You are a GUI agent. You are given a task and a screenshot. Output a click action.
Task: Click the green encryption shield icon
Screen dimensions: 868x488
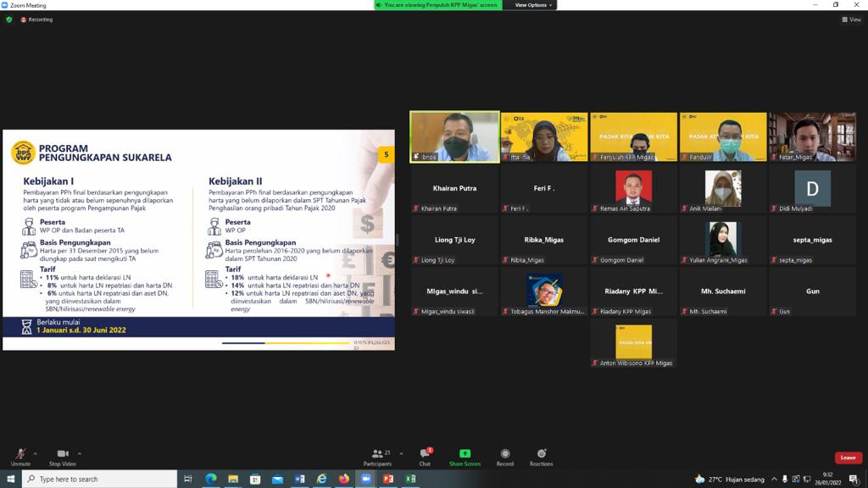[x=9, y=19]
